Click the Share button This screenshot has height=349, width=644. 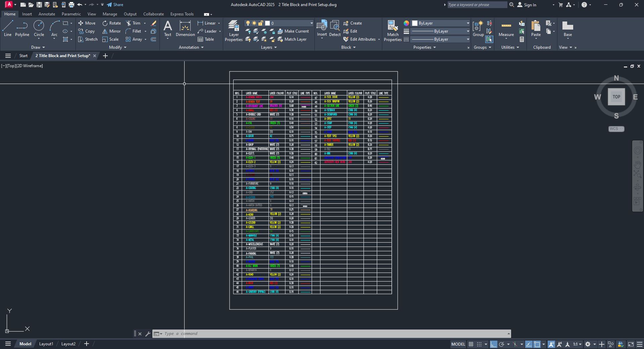(x=115, y=5)
